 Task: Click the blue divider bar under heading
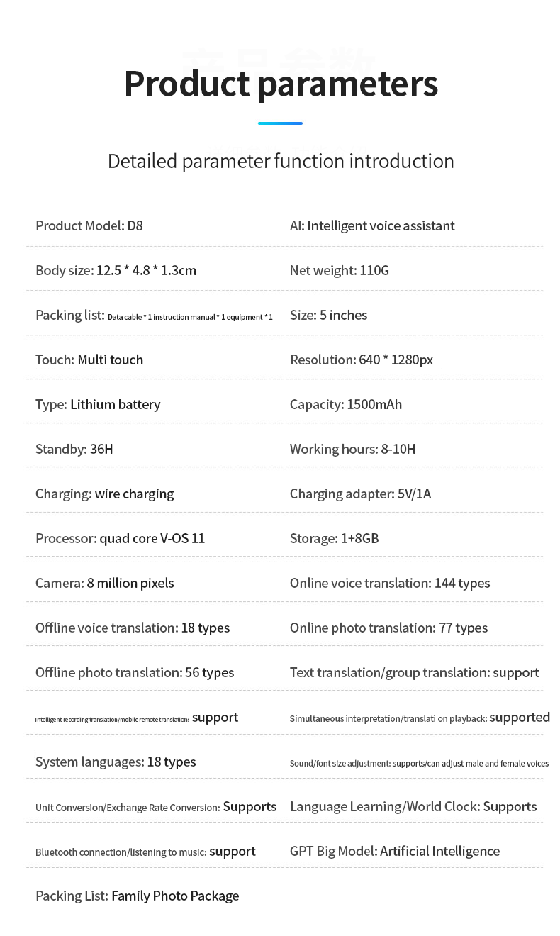coord(280,123)
